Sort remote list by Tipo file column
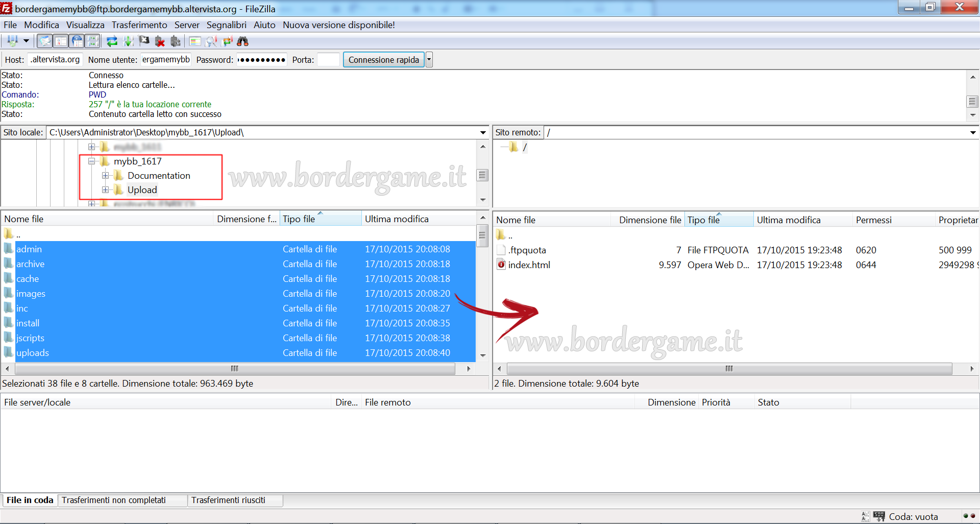Screen dimensions: 980x524 click(719, 220)
